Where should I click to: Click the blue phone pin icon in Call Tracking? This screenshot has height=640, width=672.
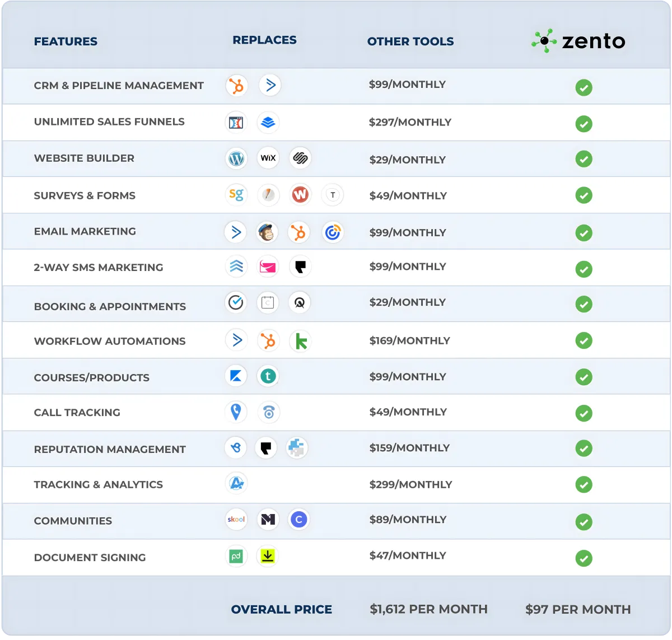click(x=236, y=412)
